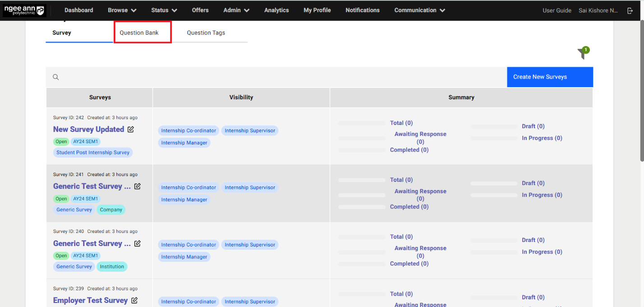Click edit icon for Survey ID 241
This screenshot has width=644, height=307.
click(x=138, y=186)
